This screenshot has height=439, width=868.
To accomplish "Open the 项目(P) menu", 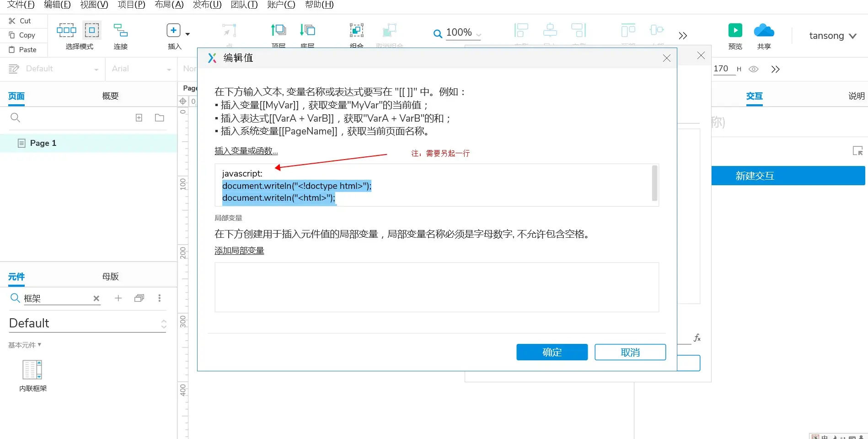I will coord(131,5).
